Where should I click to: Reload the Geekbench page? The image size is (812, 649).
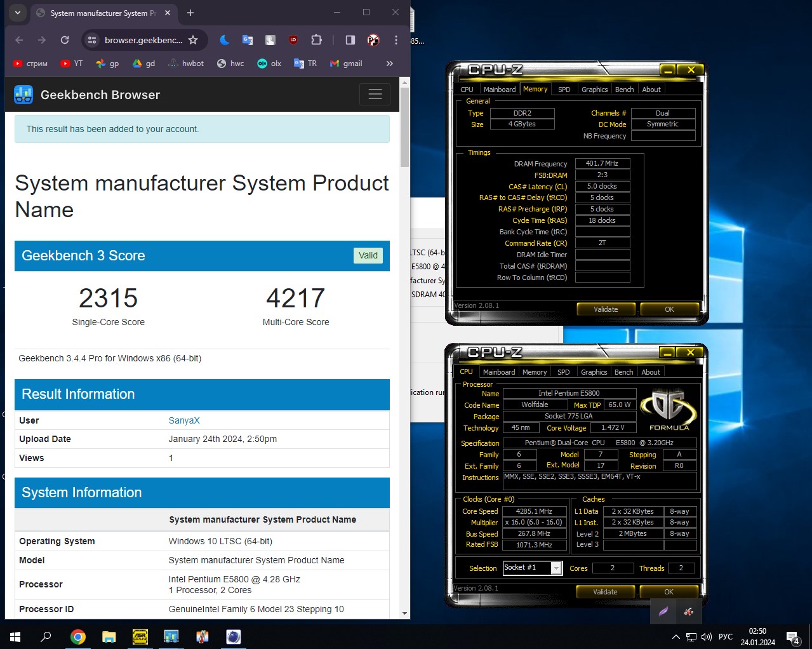pyautogui.click(x=65, y=40)
